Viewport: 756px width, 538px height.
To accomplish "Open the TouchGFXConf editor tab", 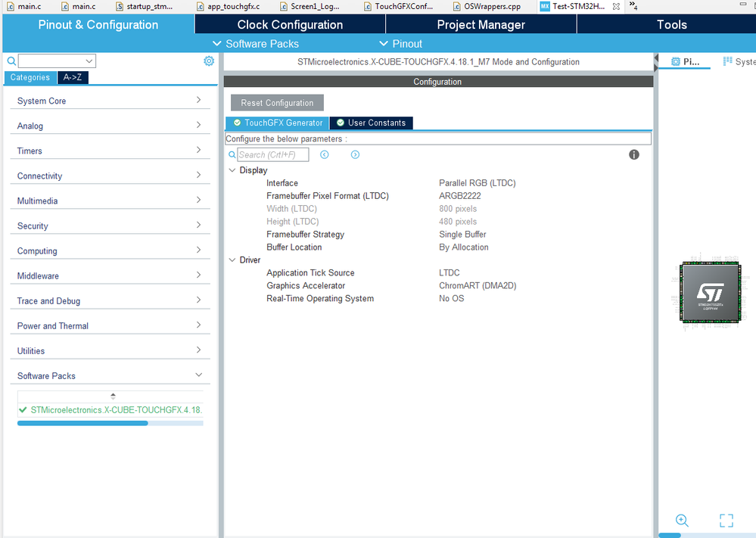I will (x=399, y=6).
